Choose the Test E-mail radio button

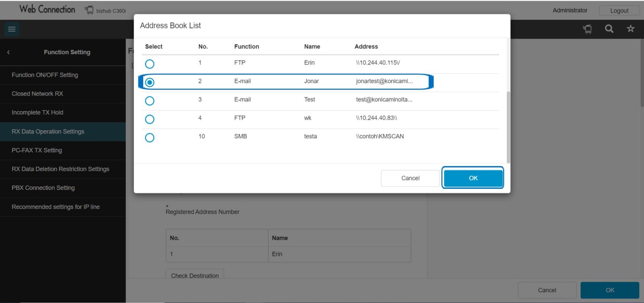click(150, 101)
